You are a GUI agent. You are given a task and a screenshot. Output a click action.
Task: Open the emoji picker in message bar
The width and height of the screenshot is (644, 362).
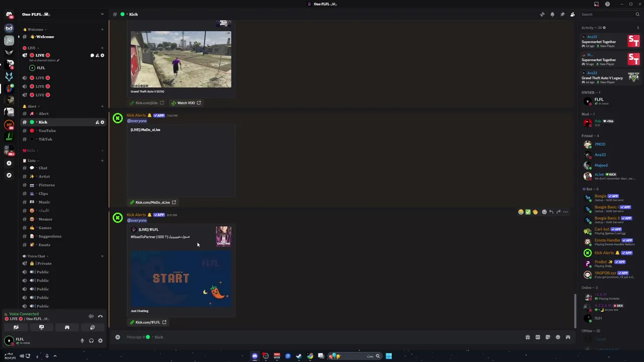557,337
